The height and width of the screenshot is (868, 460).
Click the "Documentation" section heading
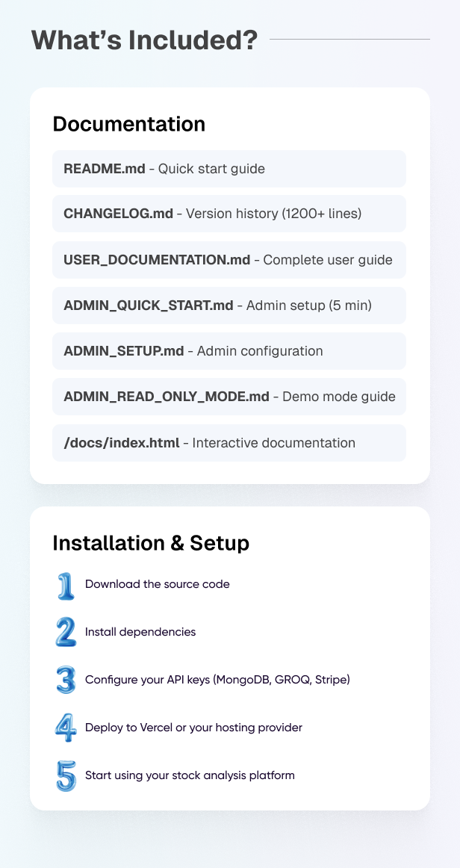pos(128,124)
